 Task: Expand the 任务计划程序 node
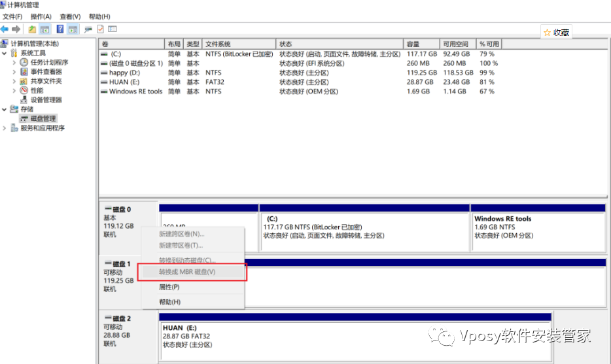pyautogui.click(x=14, y=63)
